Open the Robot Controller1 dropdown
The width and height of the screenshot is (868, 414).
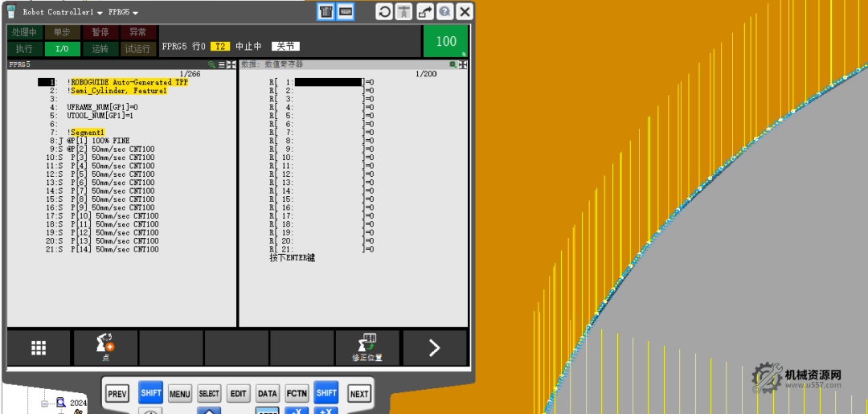100,13
